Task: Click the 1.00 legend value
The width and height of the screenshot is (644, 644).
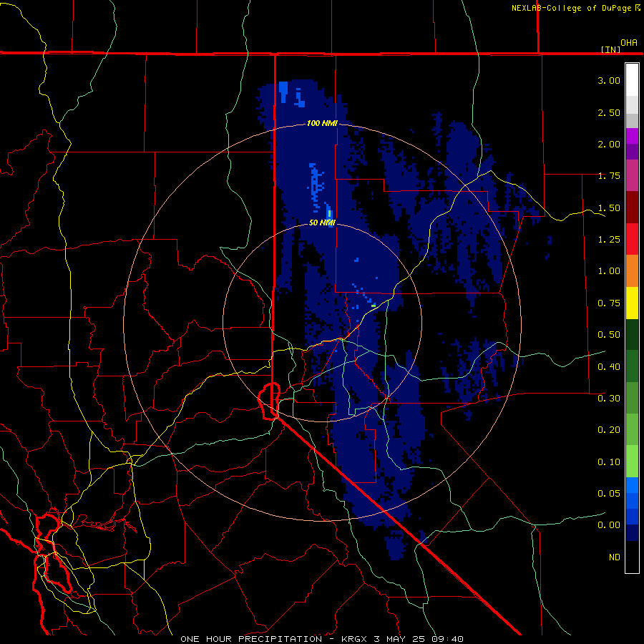Action: pos(609,271)
